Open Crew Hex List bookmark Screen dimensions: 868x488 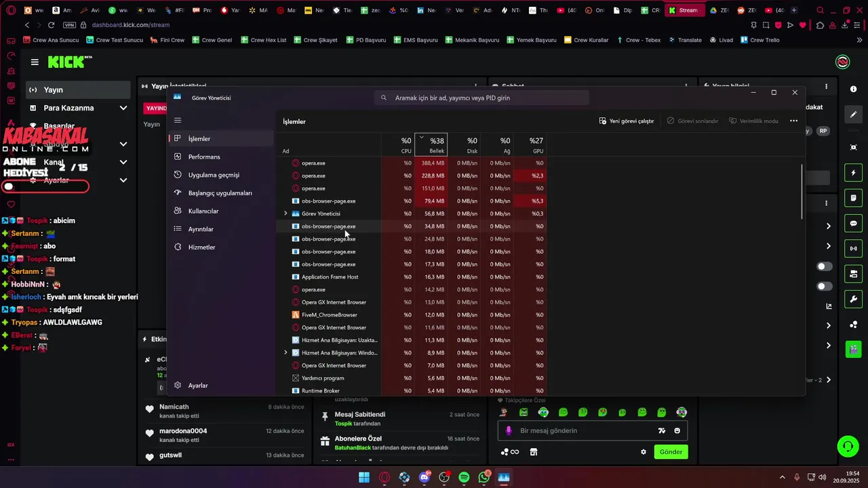pyautogui.click(x=263, y=40)
